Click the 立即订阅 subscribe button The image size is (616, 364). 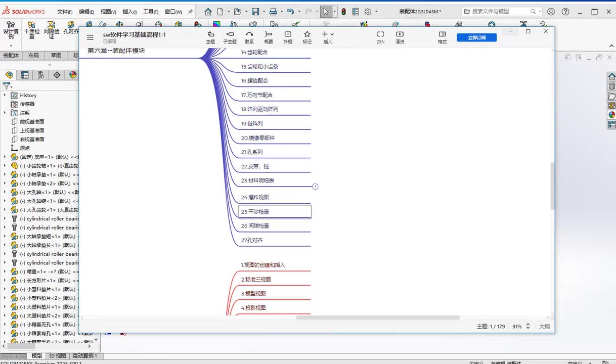(x=476, y=37)
